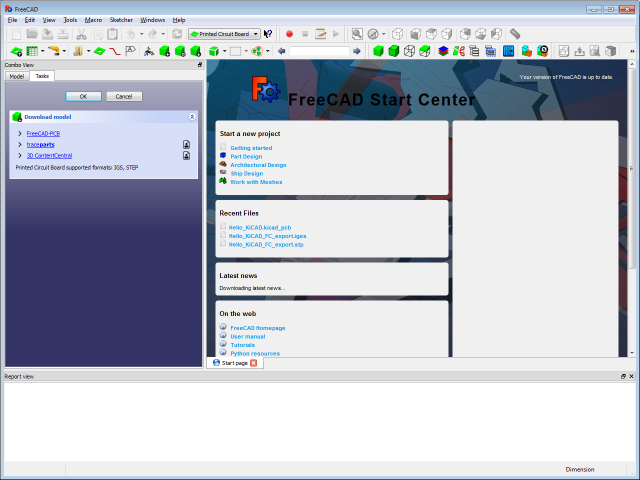Click the yellow drill tool icon
This screenshot has width=640, height=480.
click(x=53, y=51)
